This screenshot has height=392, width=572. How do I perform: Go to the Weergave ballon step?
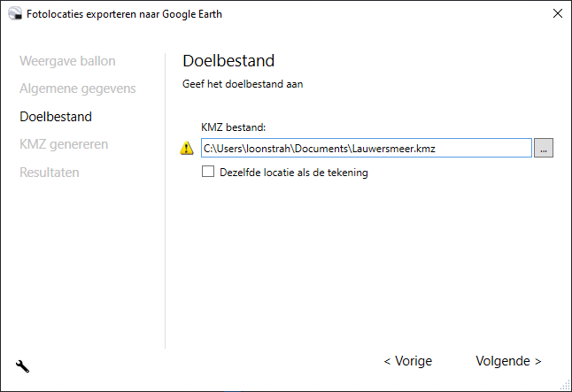67,61
